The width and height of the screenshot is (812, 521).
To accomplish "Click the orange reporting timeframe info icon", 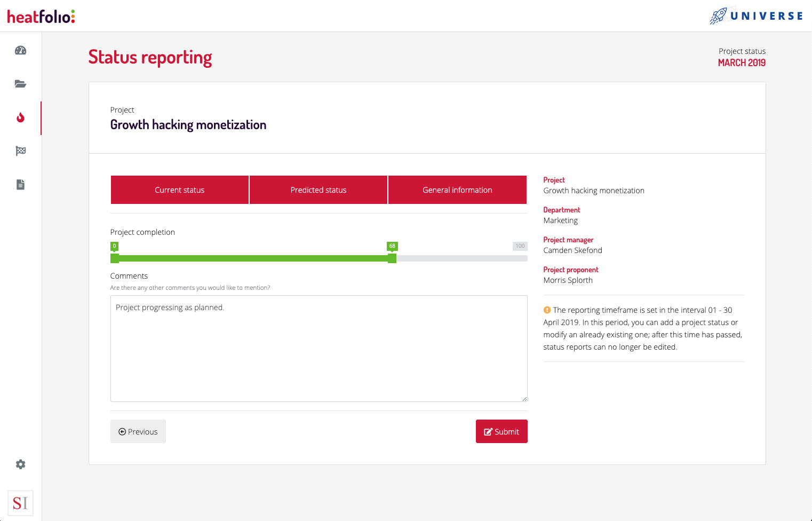I will tap(547, 310).
